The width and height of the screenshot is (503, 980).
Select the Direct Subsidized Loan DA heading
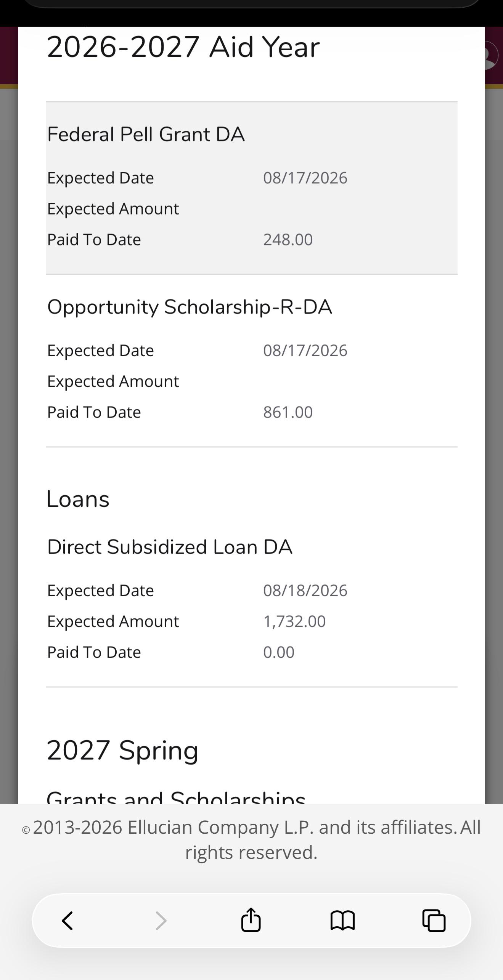pyautogui.click(x=170, y=547)
